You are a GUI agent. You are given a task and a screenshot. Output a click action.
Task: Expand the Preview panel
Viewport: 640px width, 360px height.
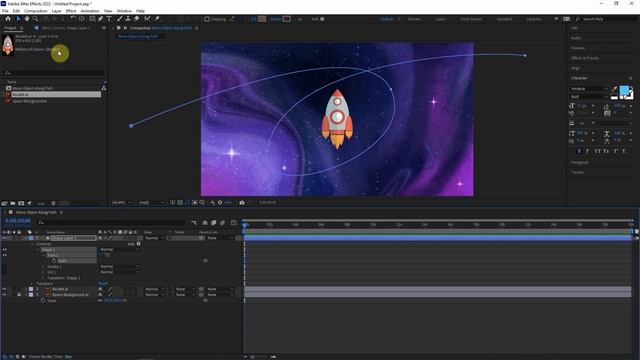point(578,48)
